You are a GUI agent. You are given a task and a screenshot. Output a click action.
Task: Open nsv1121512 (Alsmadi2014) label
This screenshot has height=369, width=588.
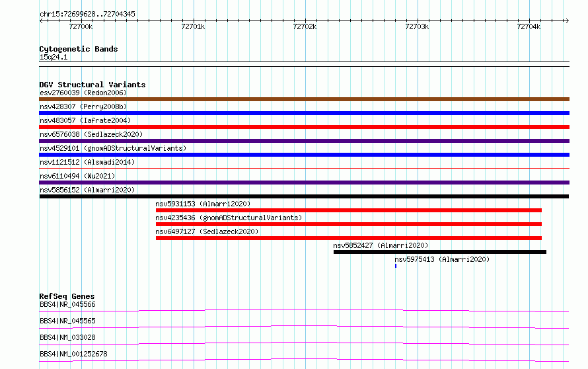click(x=87, y=162)
